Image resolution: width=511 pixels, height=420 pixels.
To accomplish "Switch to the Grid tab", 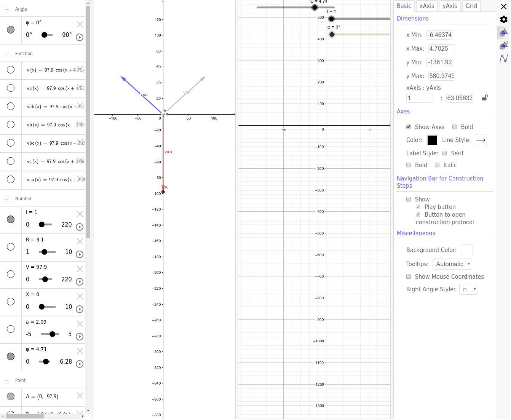I will 471,6.
